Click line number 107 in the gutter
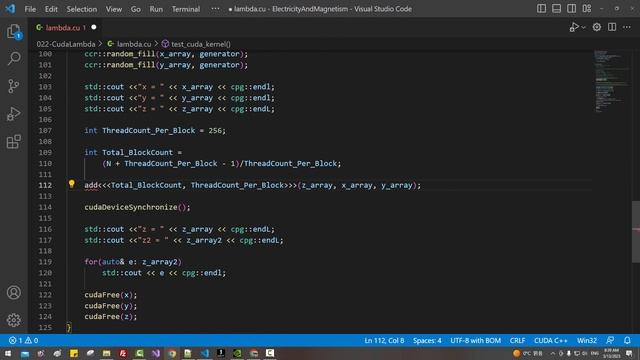The image size is (640, 360). [x=45, y=131]
